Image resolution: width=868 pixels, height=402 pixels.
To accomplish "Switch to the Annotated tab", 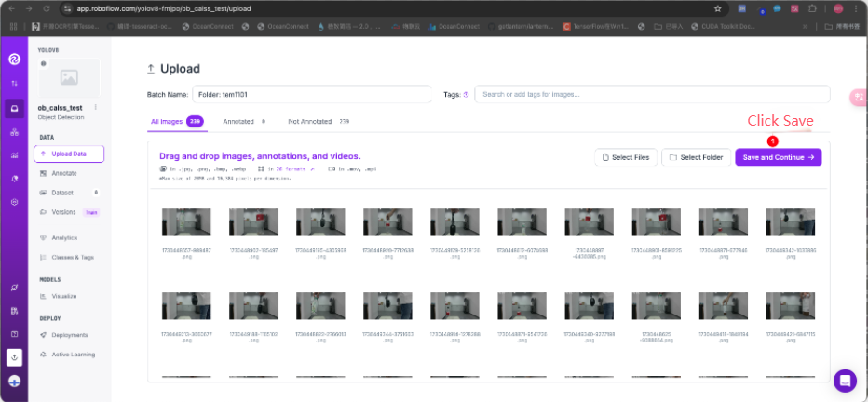I will [x=244, y=121].
